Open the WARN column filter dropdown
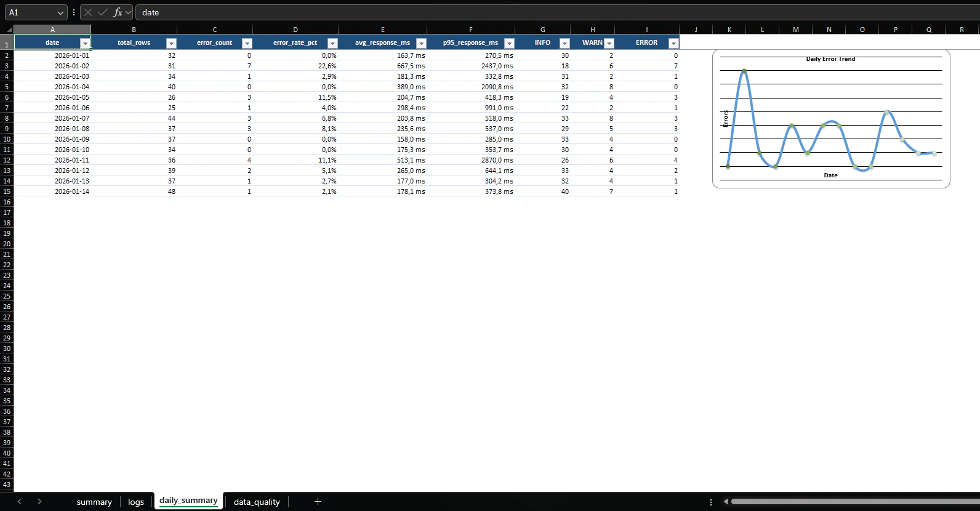Image resolution: width=980 pixels, height=511 pixels. pyautogui.click(x=609, y=43)
